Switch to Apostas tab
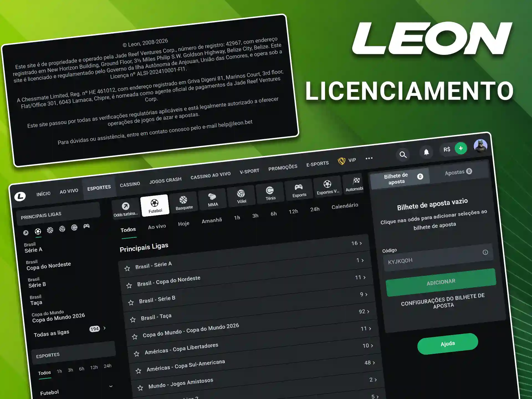Viewport: 532px width, 399px height. 458,172
